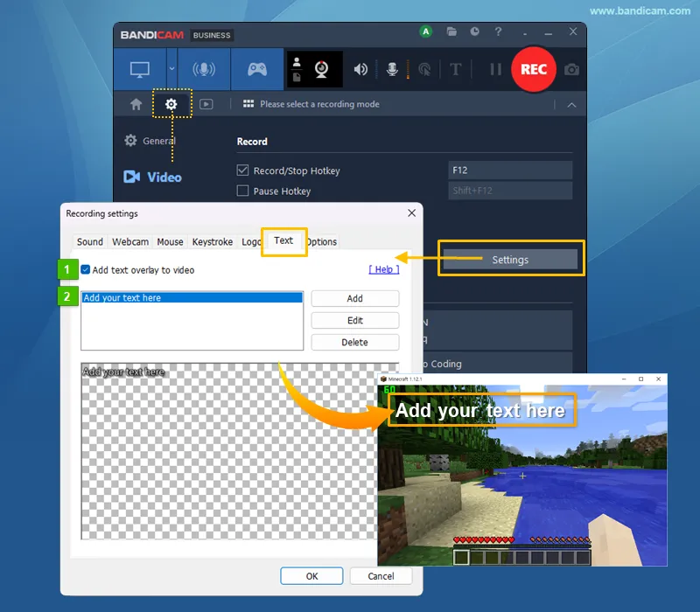Select the 'Add your text here' list entry
The width and height of the screenshot is (700, 612).
click(192, 297)
